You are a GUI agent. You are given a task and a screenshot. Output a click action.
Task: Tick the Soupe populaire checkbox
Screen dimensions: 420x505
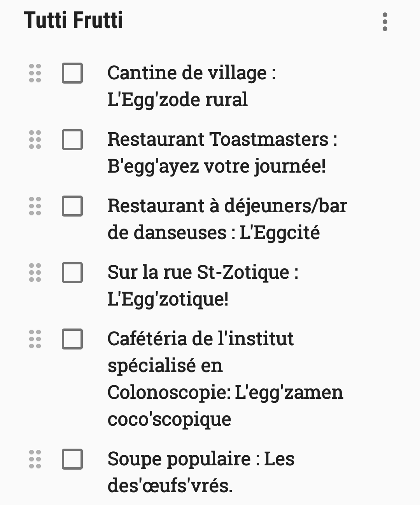pos(72,459)
